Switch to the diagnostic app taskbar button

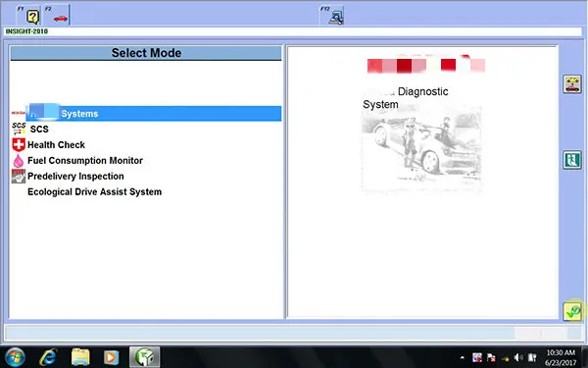[x=145, y=357]
